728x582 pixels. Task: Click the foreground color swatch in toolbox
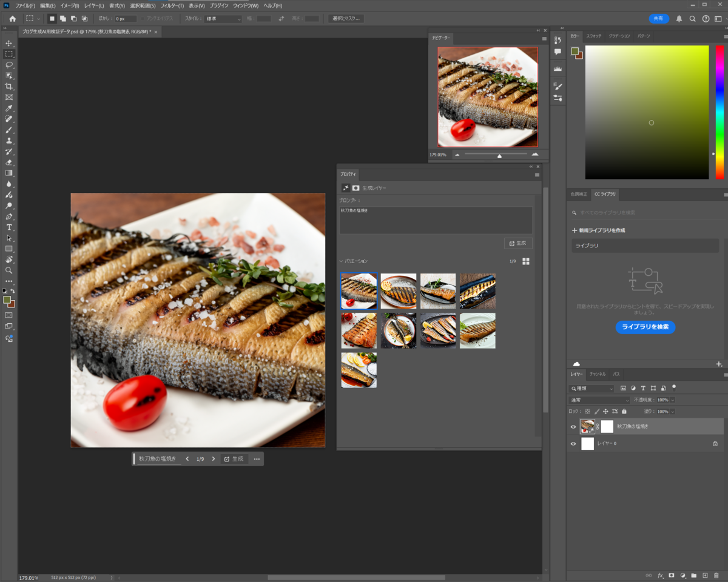(x=7, y=300)
